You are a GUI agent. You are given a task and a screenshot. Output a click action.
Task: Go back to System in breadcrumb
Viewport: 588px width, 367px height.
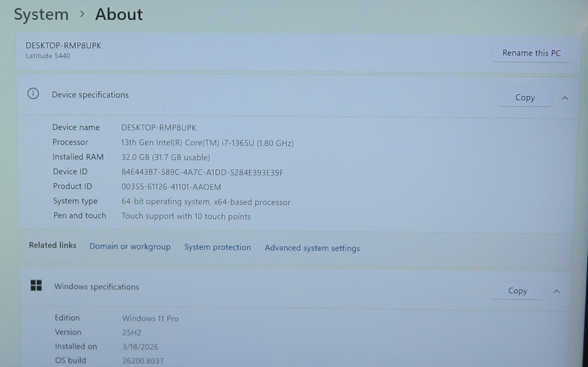click(41, 14)
